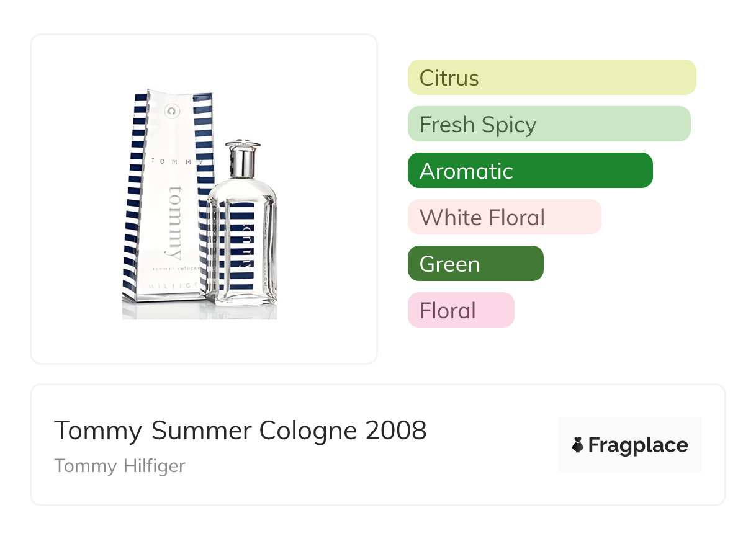The image size is (756, 536).
Task: Click the Aromatic accord bar
Action: pyautogui.click(x=529, y=171)
